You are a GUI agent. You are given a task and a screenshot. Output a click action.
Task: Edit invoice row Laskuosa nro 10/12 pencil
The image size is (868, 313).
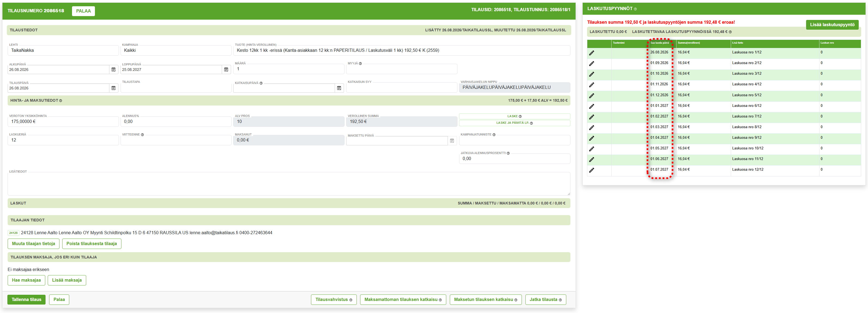pyautogui.click(x=591, y=149)
